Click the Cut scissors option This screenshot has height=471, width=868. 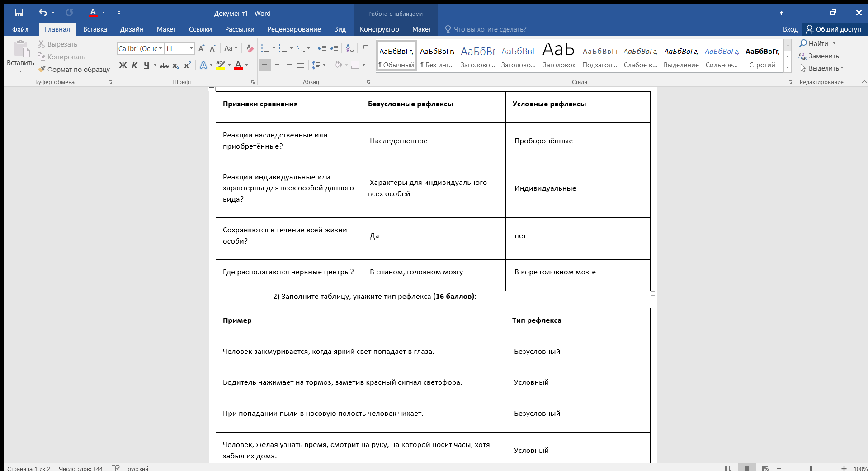click(x=57, y=44)
